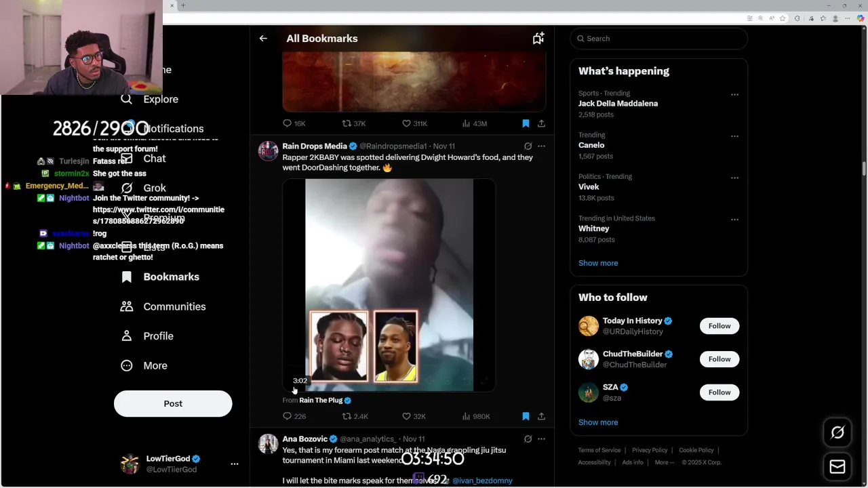Open Edge settings and more menu
The width and height of the screenshot is (868, 488).
[848, 18]
